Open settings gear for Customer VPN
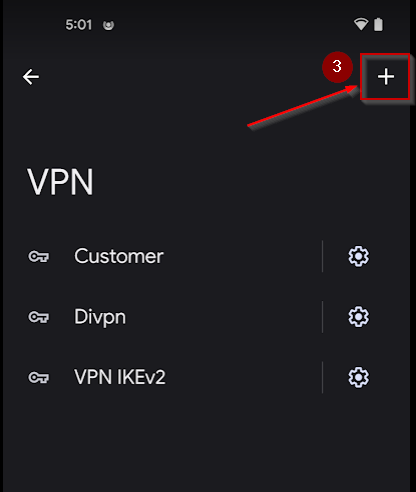Screen dimensions: 416x492 coord(358,256)
